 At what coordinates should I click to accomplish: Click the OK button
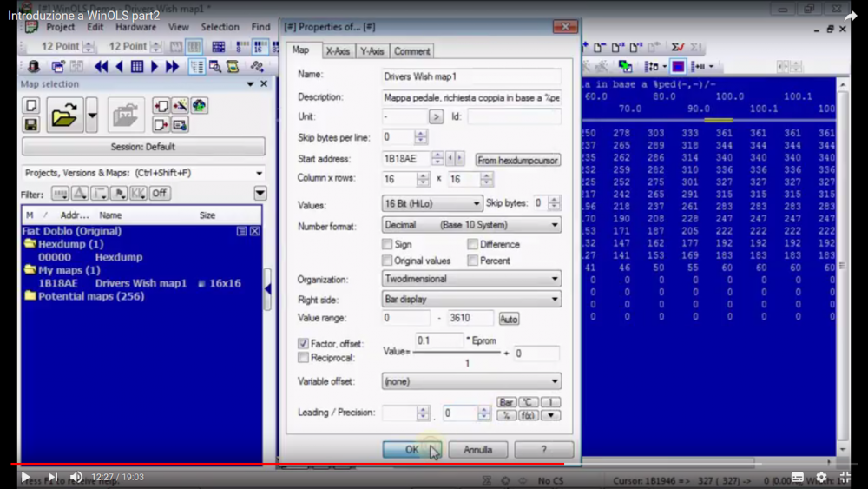pos(411,450)
